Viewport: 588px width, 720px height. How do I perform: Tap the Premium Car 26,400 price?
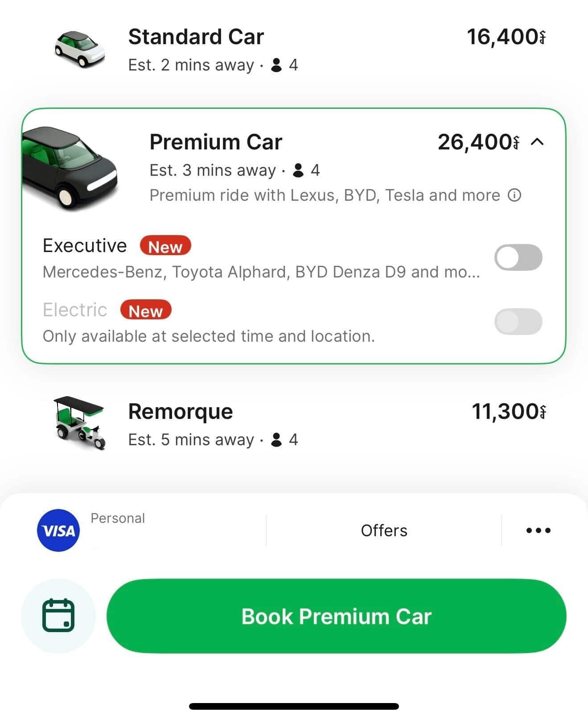tap(478, 142)
